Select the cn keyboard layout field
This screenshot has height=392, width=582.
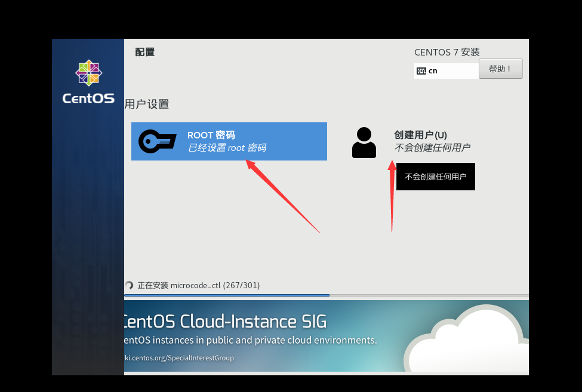tap(446, 71)
